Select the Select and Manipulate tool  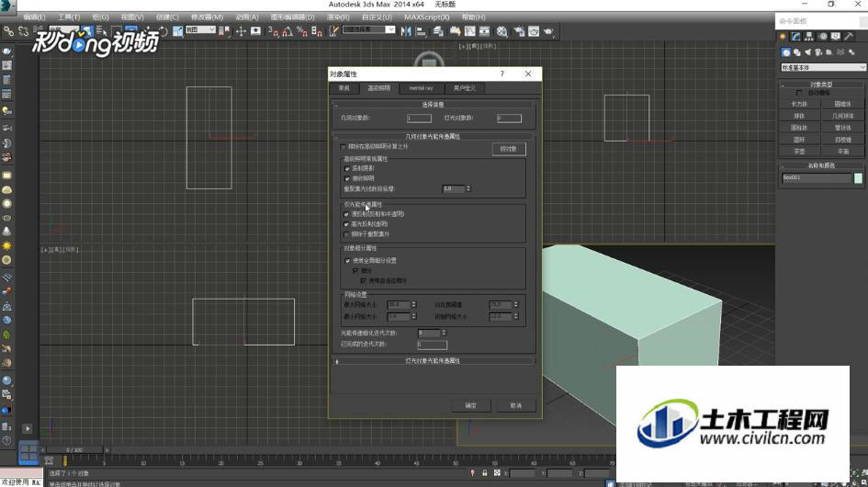tap(242, 31)
